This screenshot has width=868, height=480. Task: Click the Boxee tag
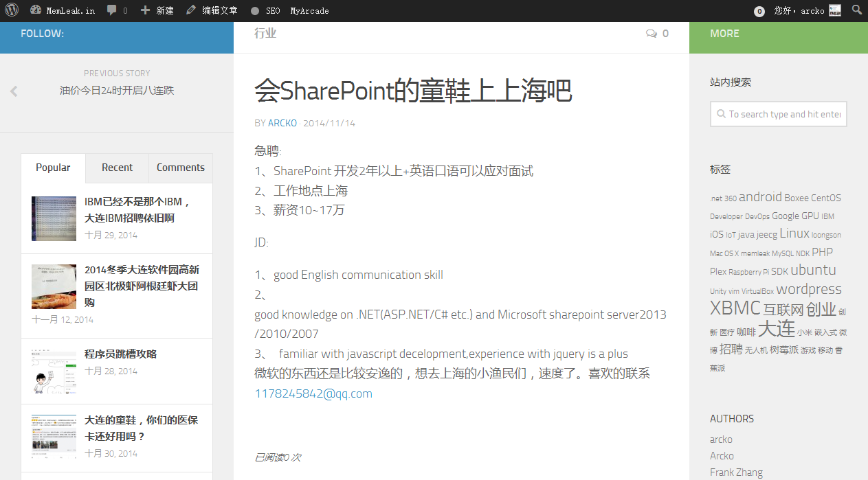click(797, 198)
